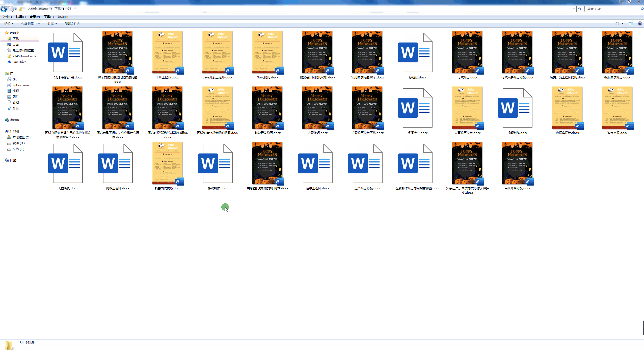Toggle the preview pane icon
Viewport: 644px width, 350px height.
pyautogui.click(x=631, y=23)
